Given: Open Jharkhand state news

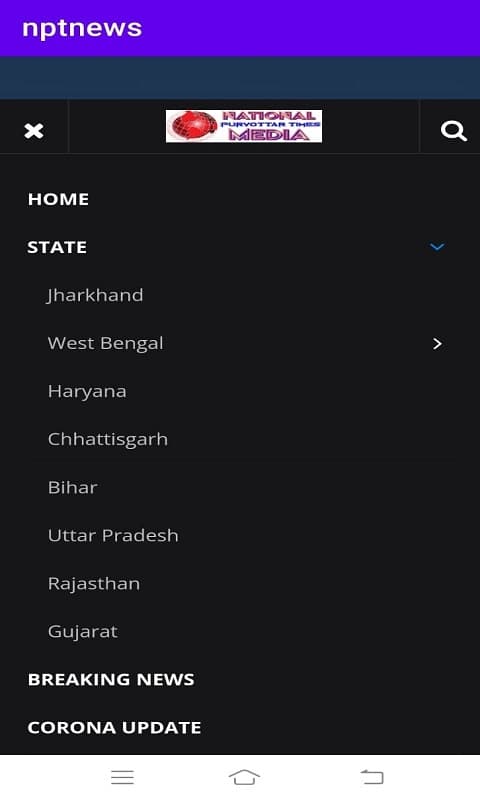Looking at the screenshot, I should pos(95,295).
